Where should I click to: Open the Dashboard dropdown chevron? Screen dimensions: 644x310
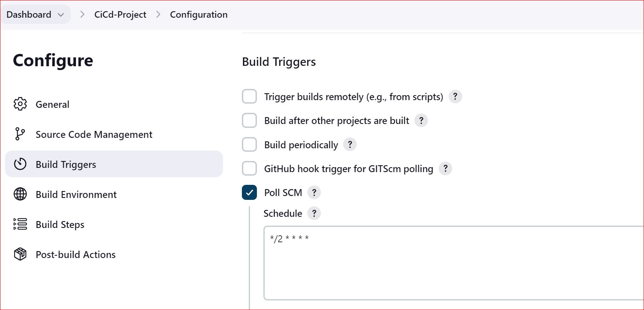pos(61,14)
